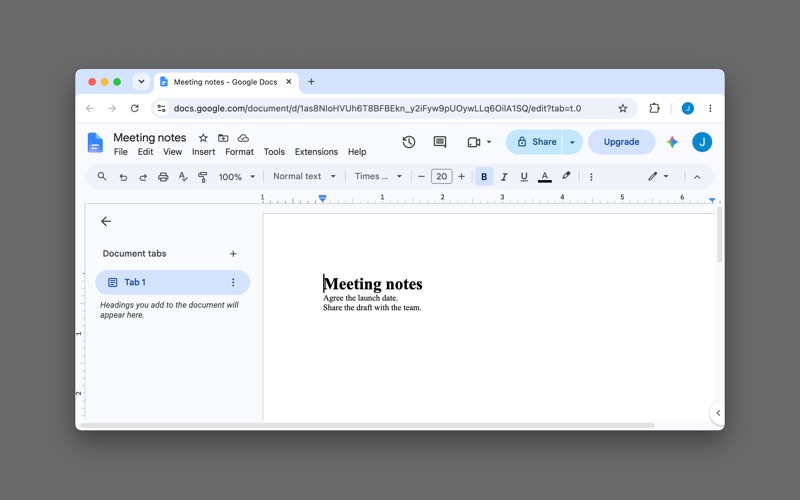The image size is (800, 500).
Task: Show the side panel arrow
Action: coord(718,413)
